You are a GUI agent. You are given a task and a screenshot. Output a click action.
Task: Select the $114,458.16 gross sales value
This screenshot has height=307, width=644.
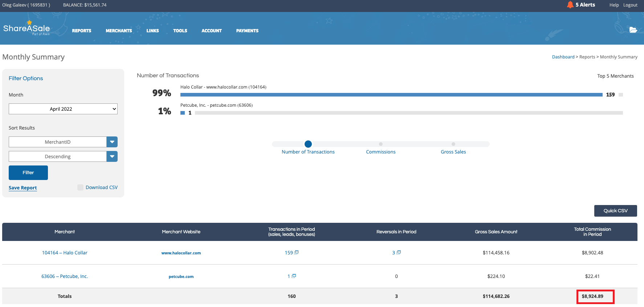pos(496,253)
